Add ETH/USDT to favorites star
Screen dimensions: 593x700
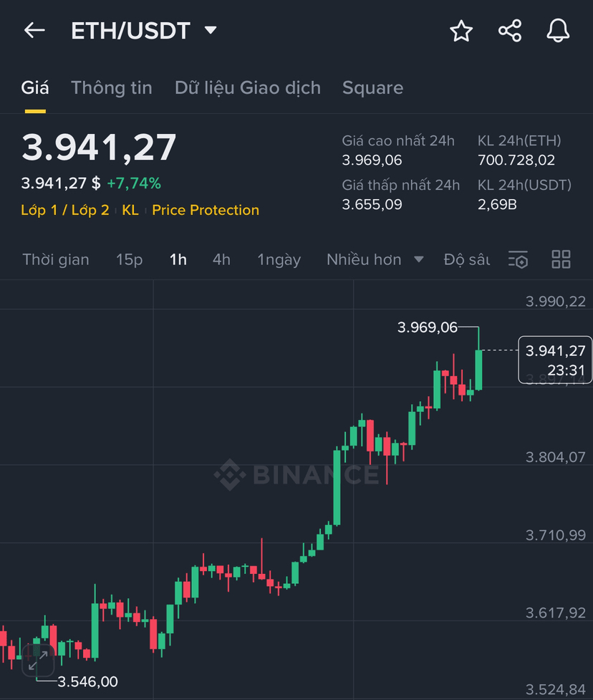point(461,31)
